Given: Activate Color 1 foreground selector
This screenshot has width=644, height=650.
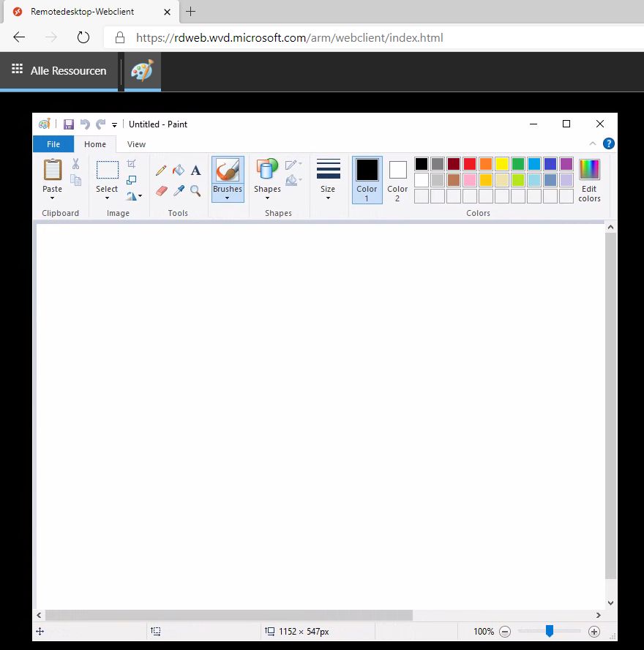Looking at the screenshot, I should [x=367, y=180].
